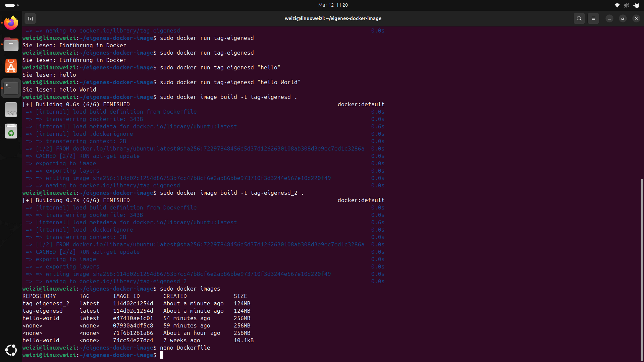The height and width of the screenshot is (362, 644).
Task: Open new terminal tab button
Action: click(30, 18)
